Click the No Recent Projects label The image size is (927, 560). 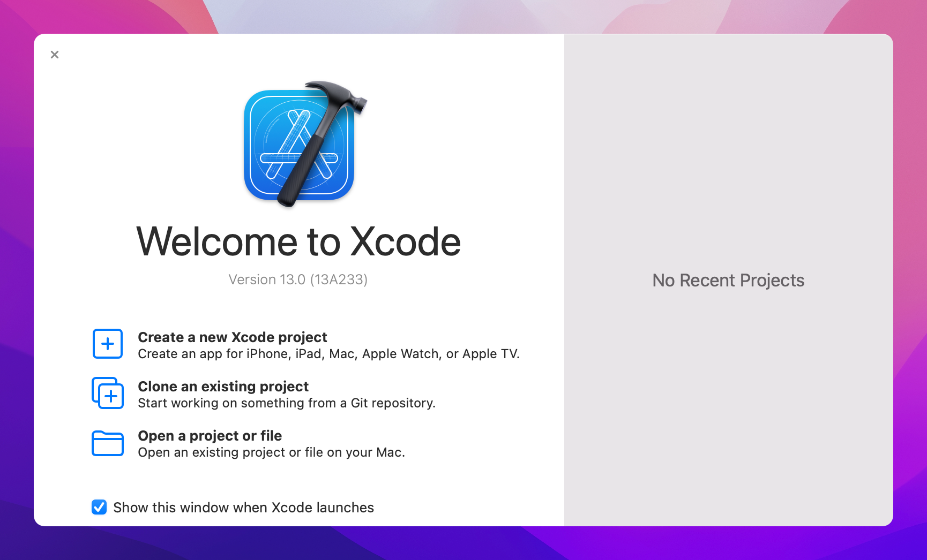tap(728, 281)
